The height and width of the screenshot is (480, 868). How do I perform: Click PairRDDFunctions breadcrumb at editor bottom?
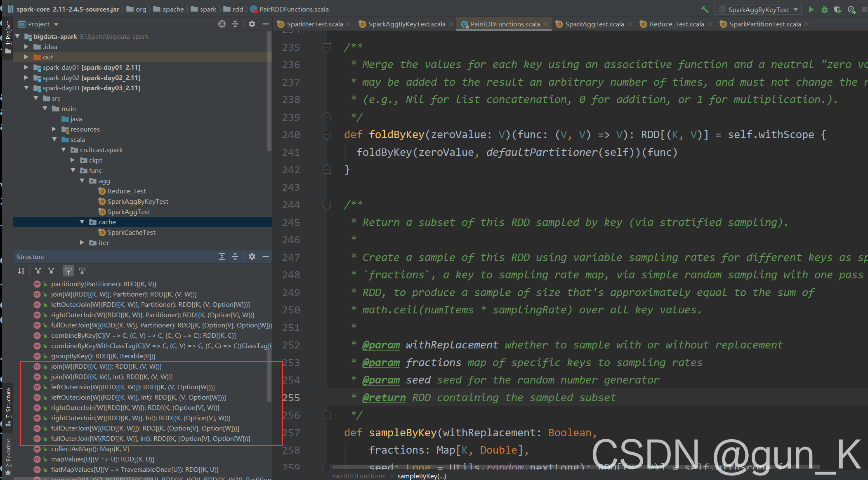[x=359, y=476]
